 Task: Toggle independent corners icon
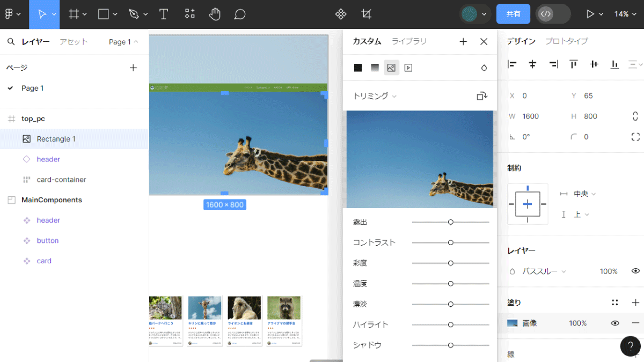[x=635, y=137]
